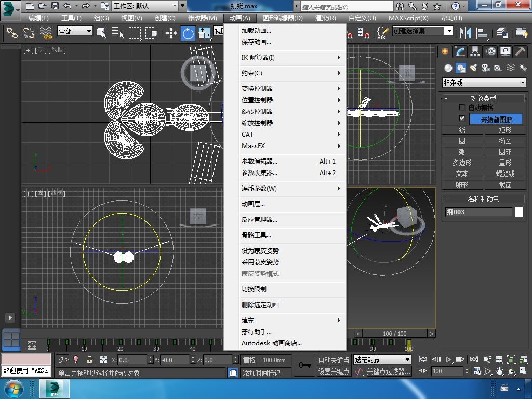Switch to the Hierarchy panel tab
This screenshot has width=532, height=399.
click(x=475, y=51)
